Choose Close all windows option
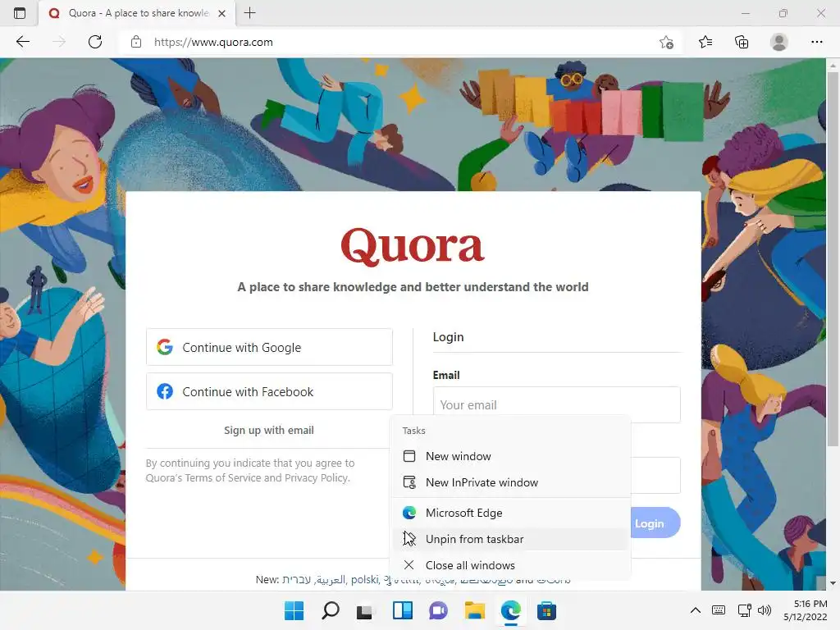The image size is (840, 630). 510,566
